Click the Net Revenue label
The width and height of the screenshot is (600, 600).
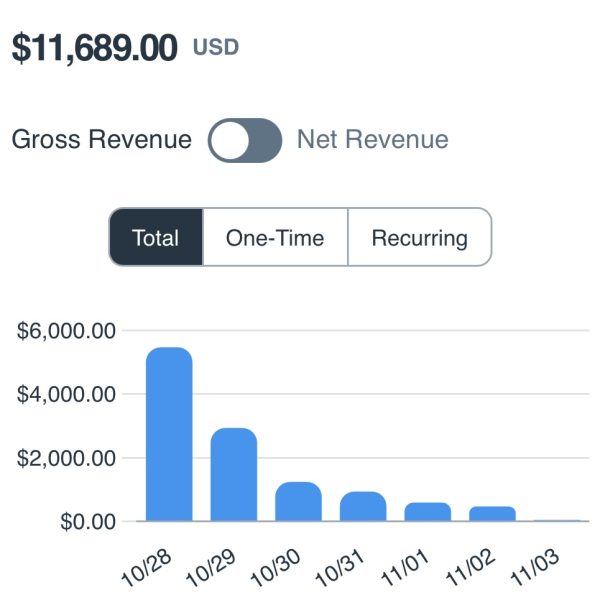point(372,140)
